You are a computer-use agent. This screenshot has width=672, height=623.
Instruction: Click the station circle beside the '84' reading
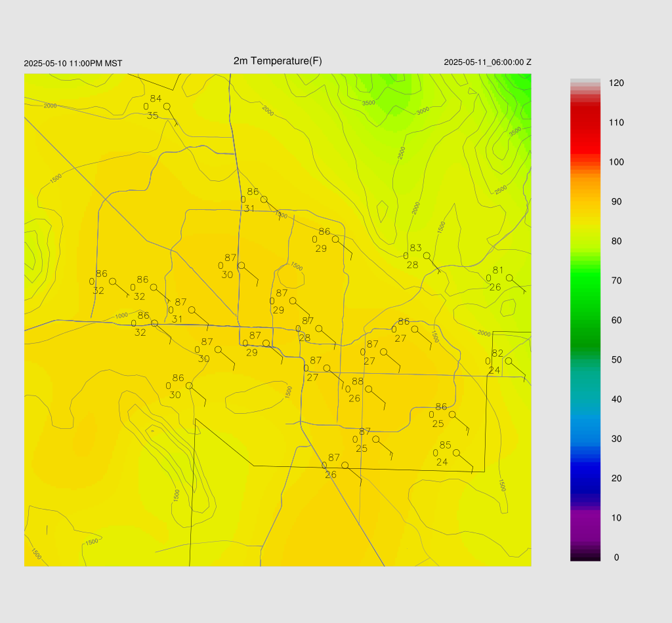click(167, 106)
